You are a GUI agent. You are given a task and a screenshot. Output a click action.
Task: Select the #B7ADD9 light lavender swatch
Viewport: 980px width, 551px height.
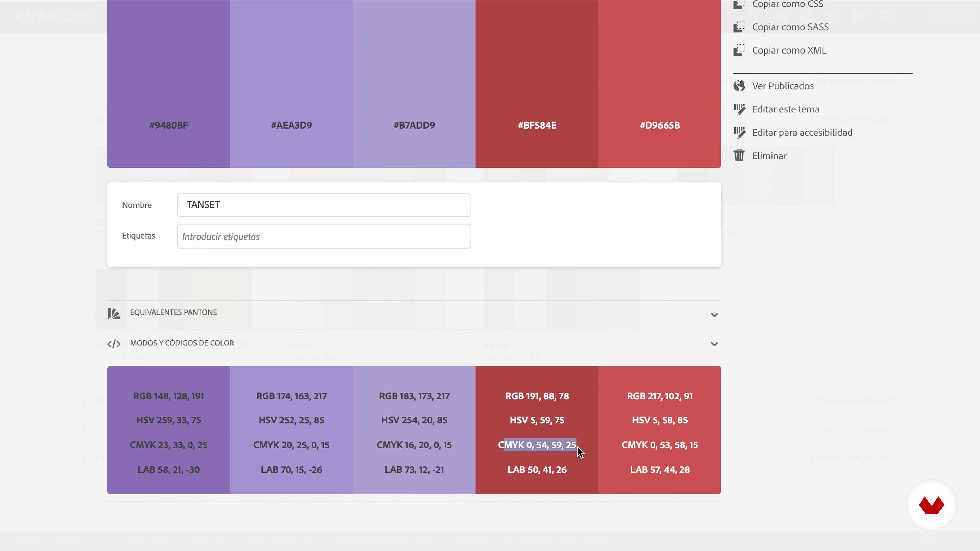click(414, 84)
